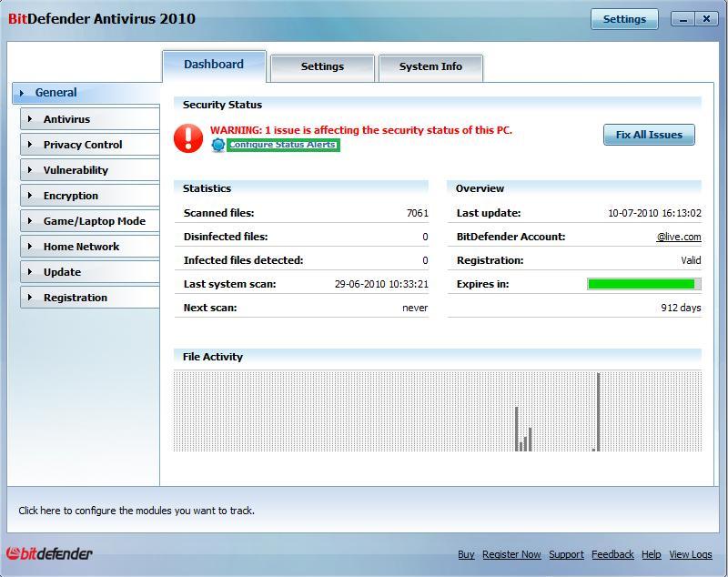Click the green Expires in progress bar

click(644, 284)
